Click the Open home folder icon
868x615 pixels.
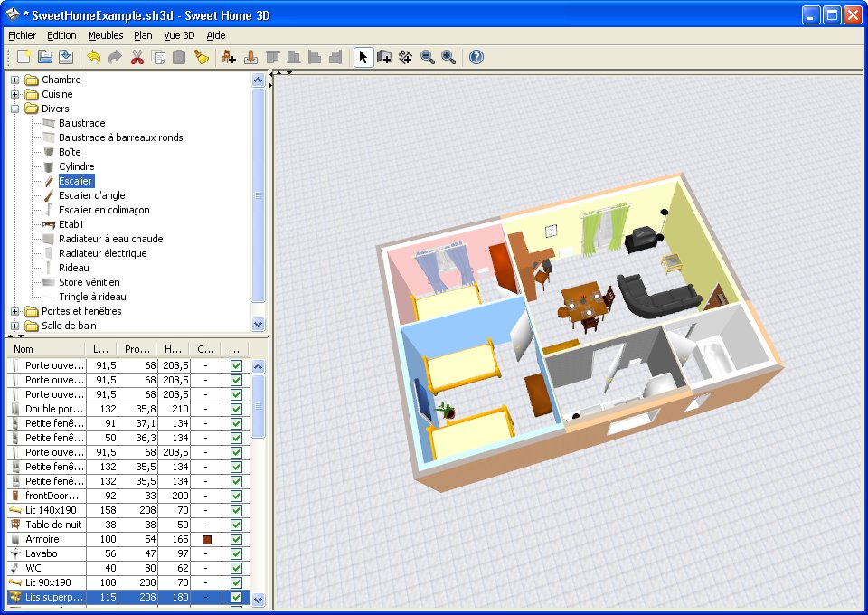[x=45, y=58]
